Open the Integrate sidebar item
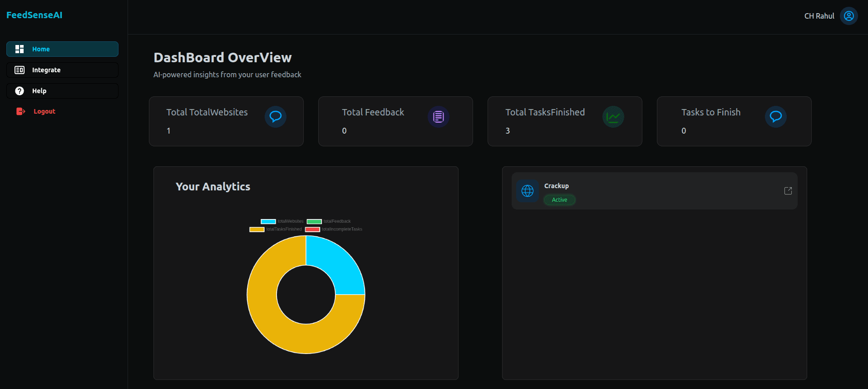The height and width of the screenshot is (389, 868). pyautogui.click(x=62, y=70)
